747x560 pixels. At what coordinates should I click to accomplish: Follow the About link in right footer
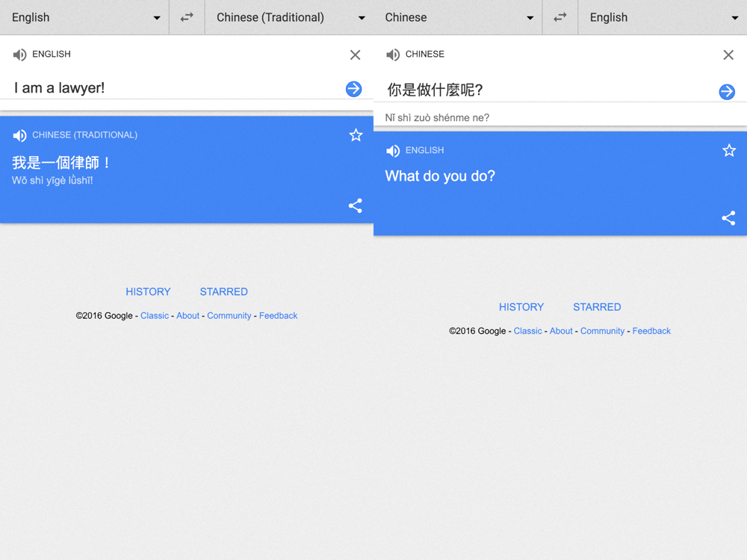click(561, 331)
